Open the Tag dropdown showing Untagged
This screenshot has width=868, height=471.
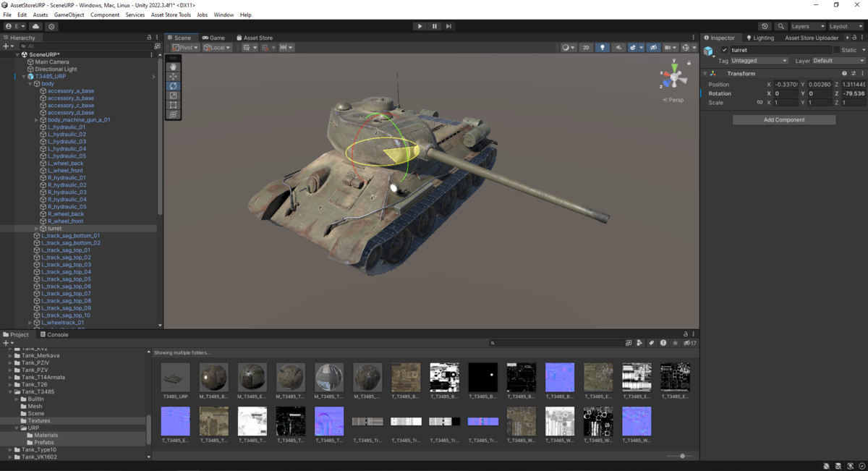(x=757, y=61)
